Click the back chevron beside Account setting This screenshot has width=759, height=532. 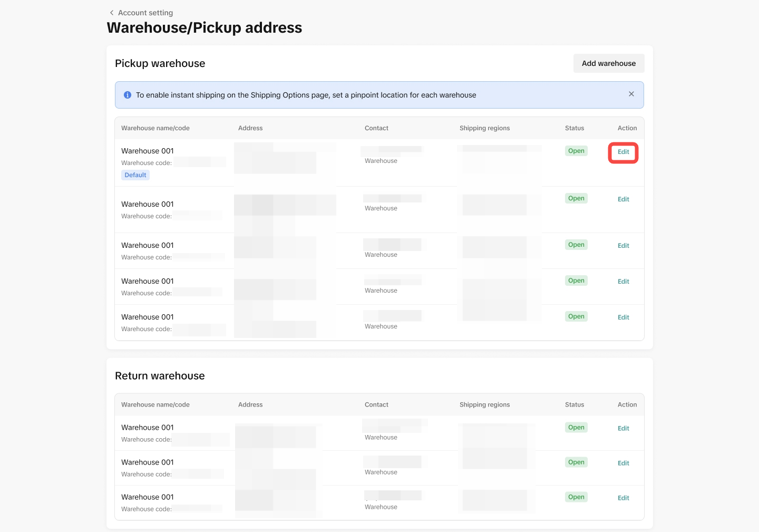coord(111,13)
